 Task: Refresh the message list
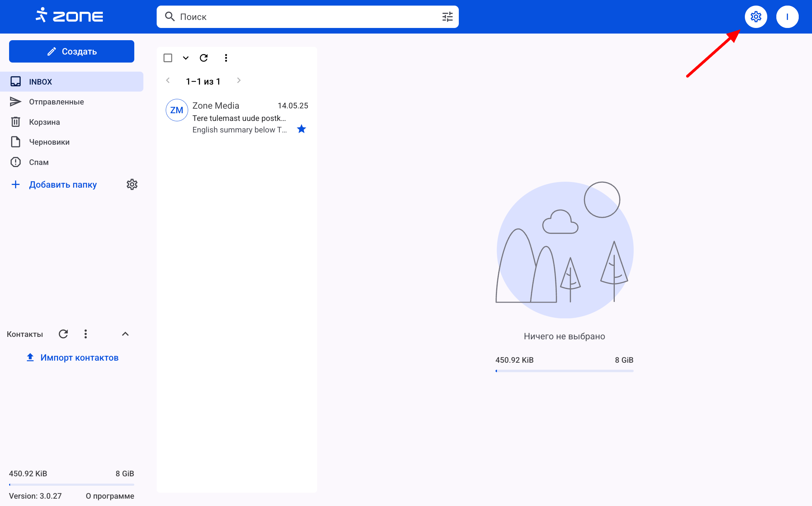204,58
